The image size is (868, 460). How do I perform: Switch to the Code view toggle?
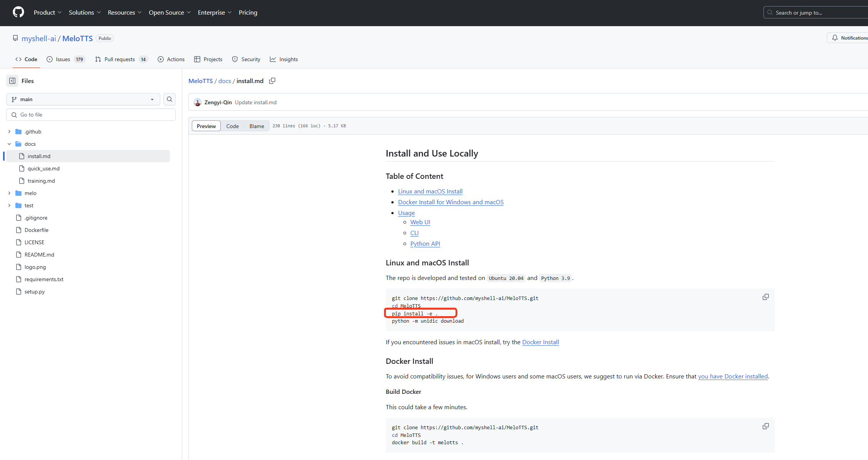[232, 126]
